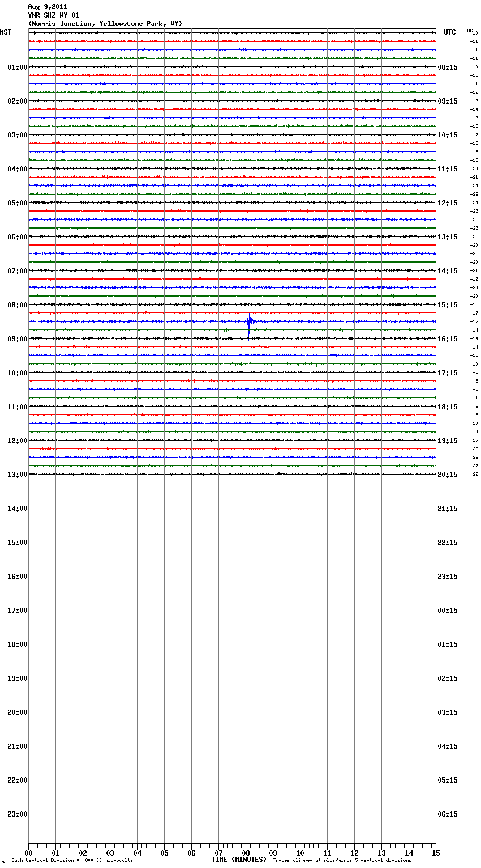Select the 20:00 MST time label
The height and width of the screenshot is (868, 481).
(x=18, y=712)
